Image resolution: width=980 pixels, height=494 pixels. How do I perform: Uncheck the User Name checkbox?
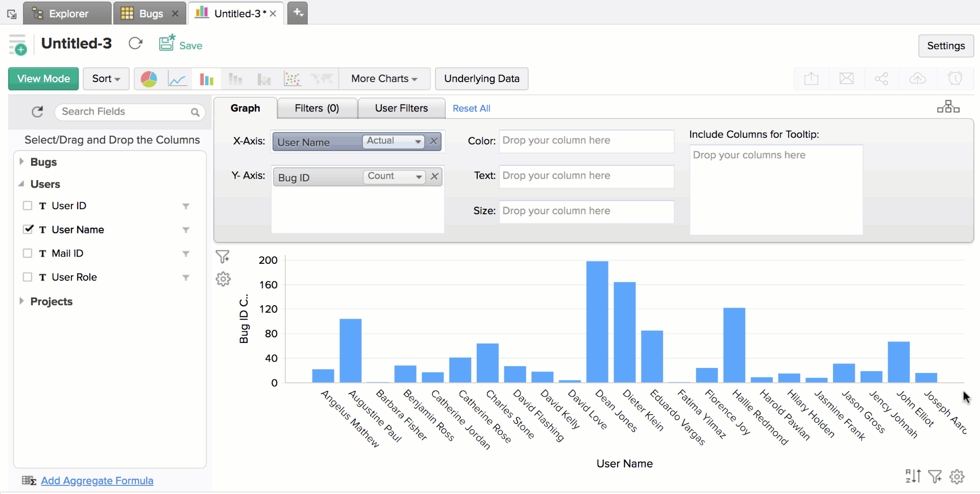point(28,229)
